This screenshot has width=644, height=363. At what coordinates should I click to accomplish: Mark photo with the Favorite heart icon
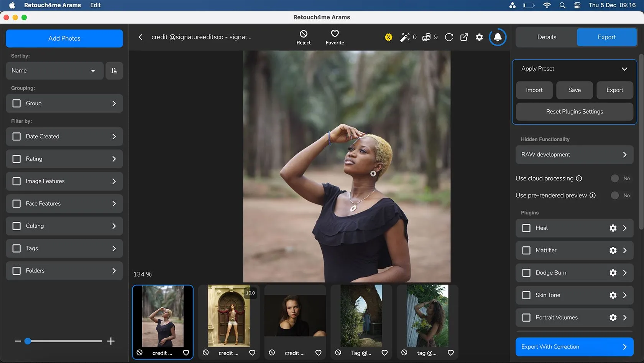335,34
